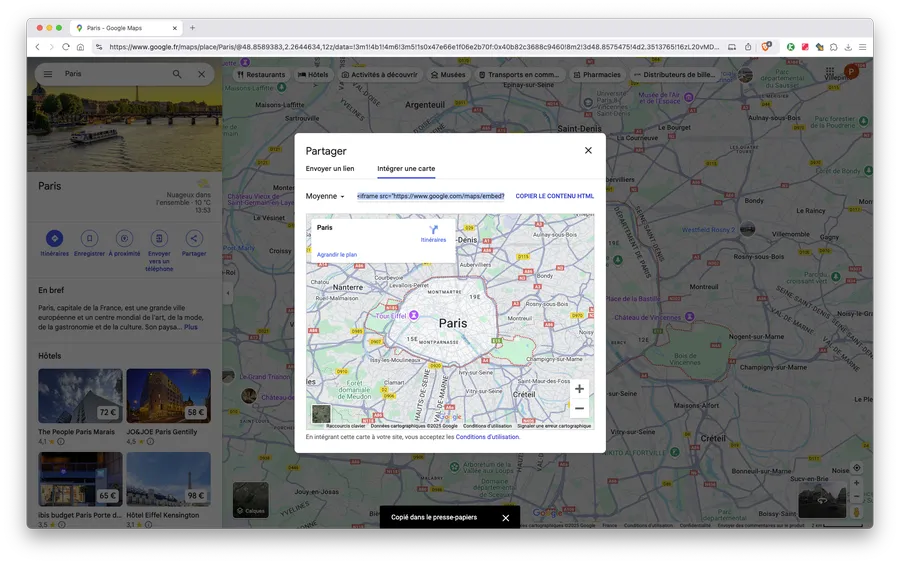Select the Pharmacies filter chip
The height and width of the screenshot is (564, 900).
(x=597, y=75)
